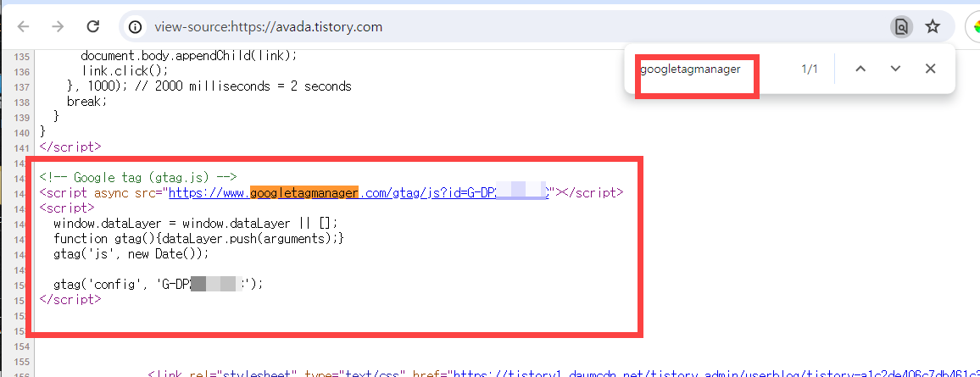Bookmark this page with the star icon
The height and width of the screenshot is (377, 980).
[933, 27]
